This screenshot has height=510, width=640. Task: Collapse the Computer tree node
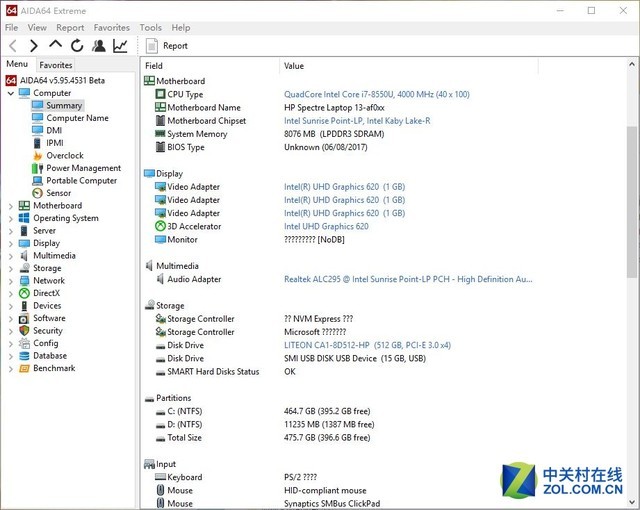11,93
